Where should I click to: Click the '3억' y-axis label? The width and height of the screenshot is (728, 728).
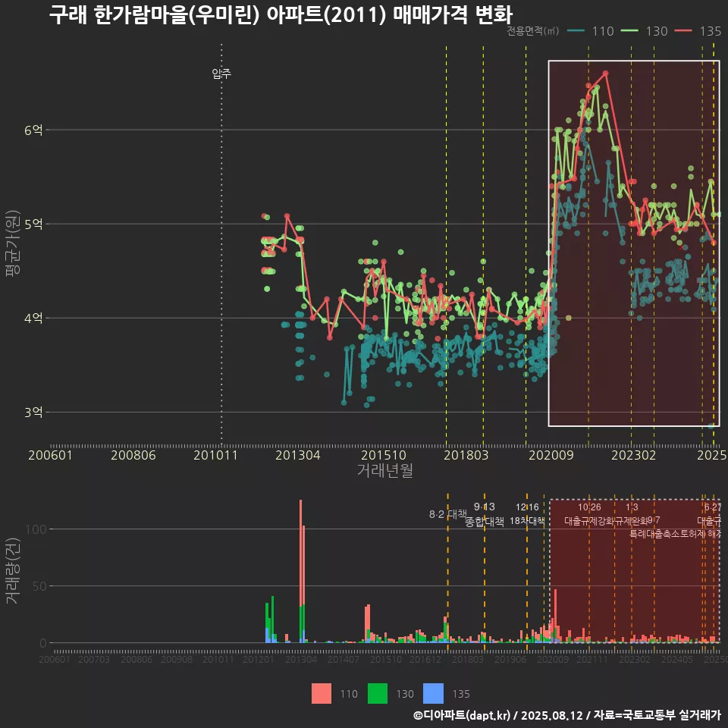point(33,413)
